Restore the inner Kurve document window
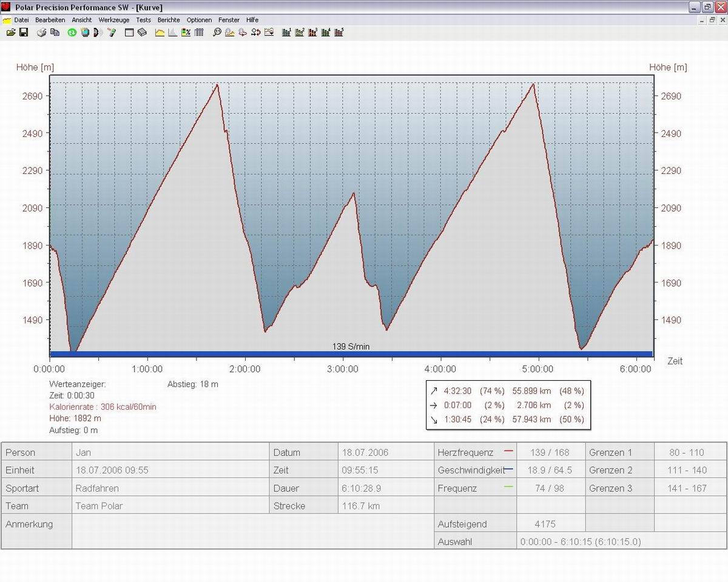Screen dimensions: 728x582 pos(712,20)
